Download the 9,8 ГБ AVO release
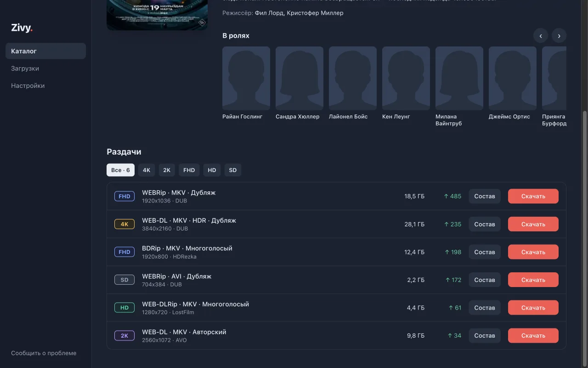The image size is (588, 368). [533, 336]
